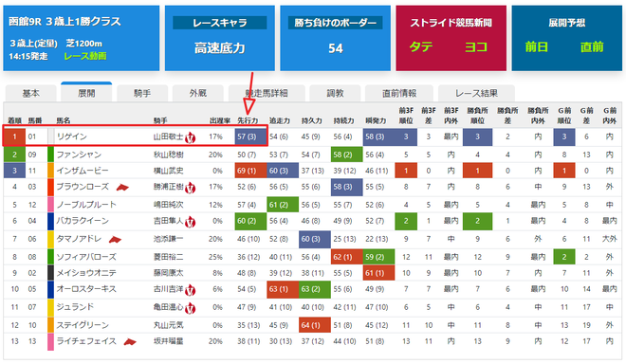
Task: Click the red 63 (1) 追走力 cell
Action: tap(283, 289)
